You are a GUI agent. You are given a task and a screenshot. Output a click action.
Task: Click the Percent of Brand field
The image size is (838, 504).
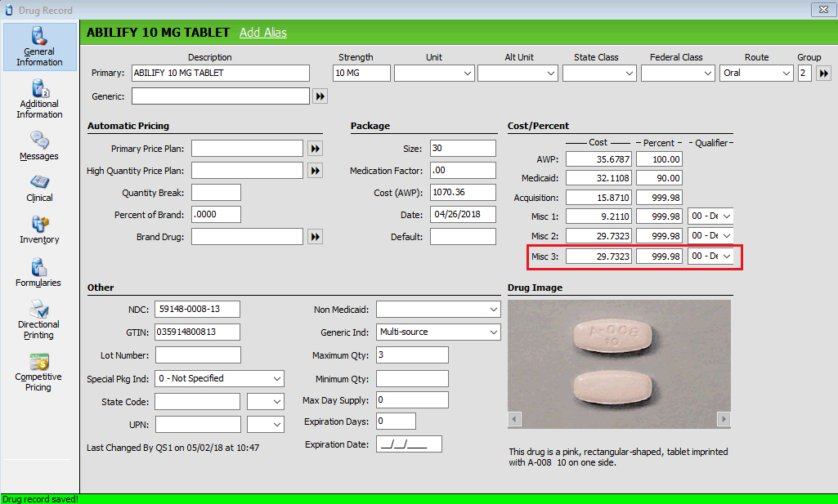pos(216,215)
